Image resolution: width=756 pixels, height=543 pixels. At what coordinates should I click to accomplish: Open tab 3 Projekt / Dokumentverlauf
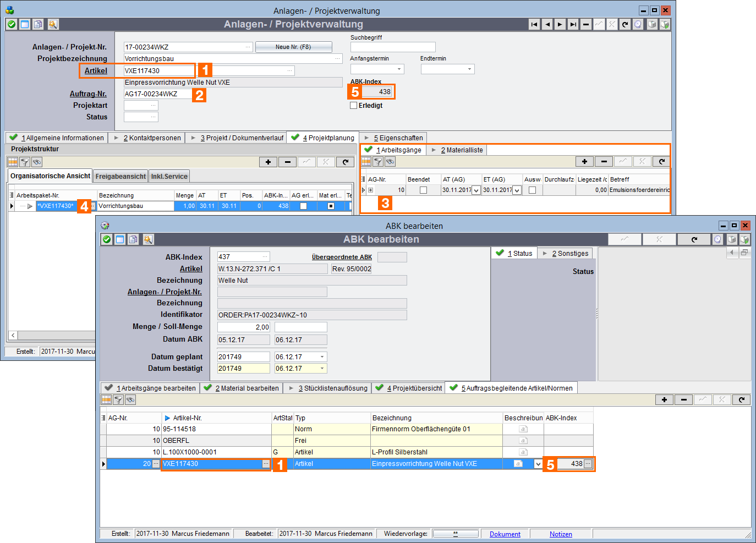[237, 138]
